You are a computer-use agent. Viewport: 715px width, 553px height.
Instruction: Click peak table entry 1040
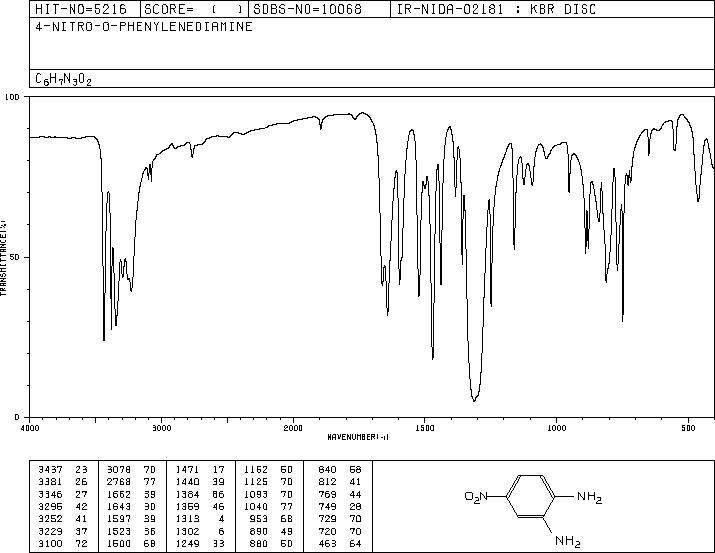tap(256, 506)
